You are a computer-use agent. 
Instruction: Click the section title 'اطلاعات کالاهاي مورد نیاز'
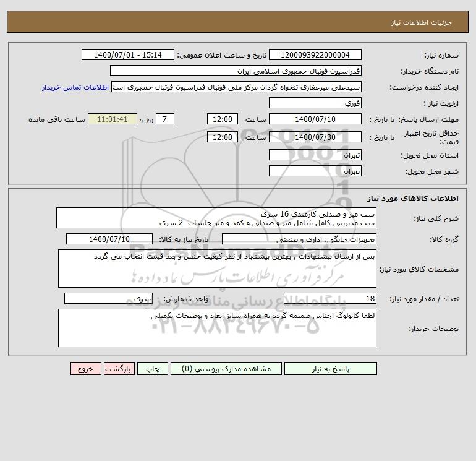[x=413, y=199]
